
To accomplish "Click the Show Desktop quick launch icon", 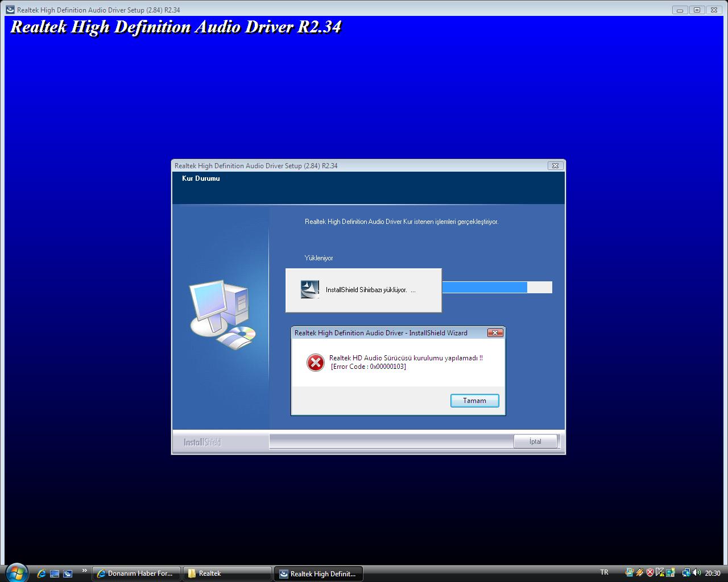I will tap(55, 573).
